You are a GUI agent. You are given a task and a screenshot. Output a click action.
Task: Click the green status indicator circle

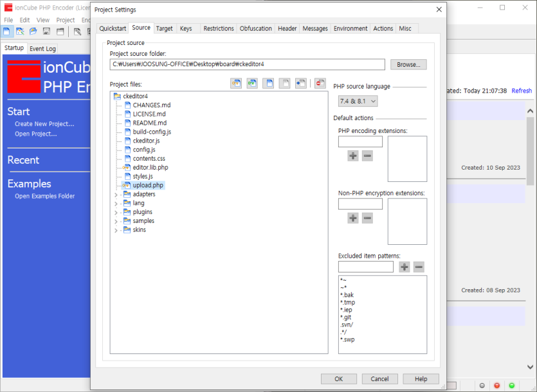(512, 386)
